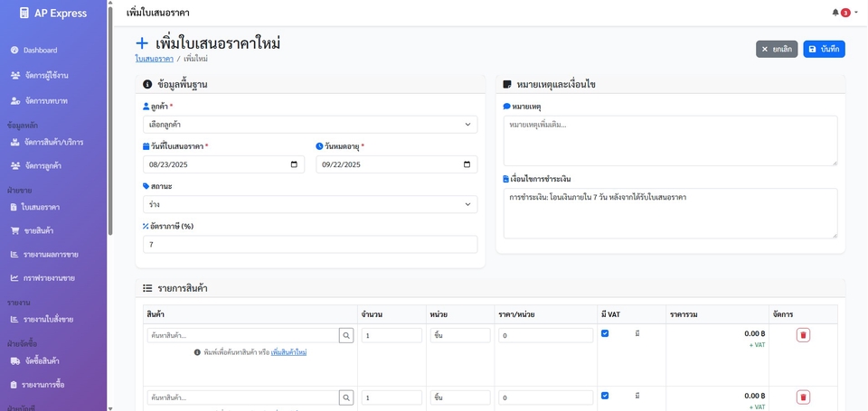868x411 pixels.
Task: Toggle VAT checkbox in second product row
Action: coord(605,396)
